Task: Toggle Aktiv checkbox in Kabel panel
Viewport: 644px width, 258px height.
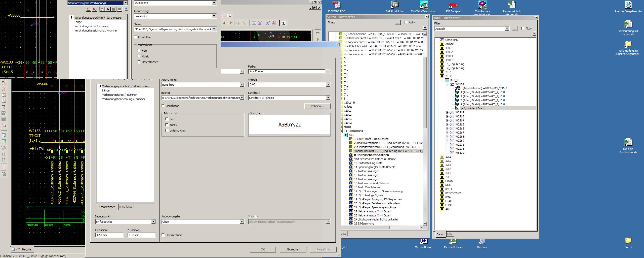Action: pyautogui.click(x=523, y=28)
